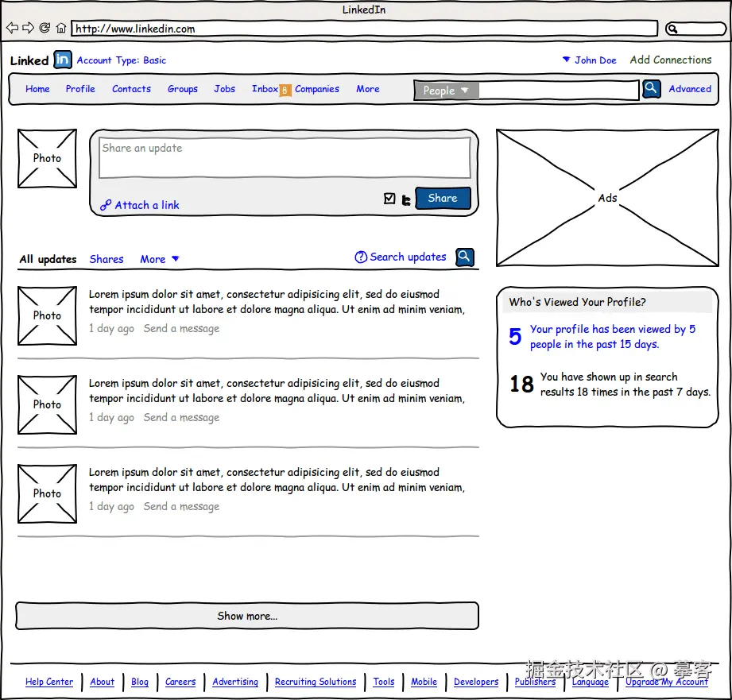The image size is (732, 700).
Task: Click the Search updates link
Action: 408,257
